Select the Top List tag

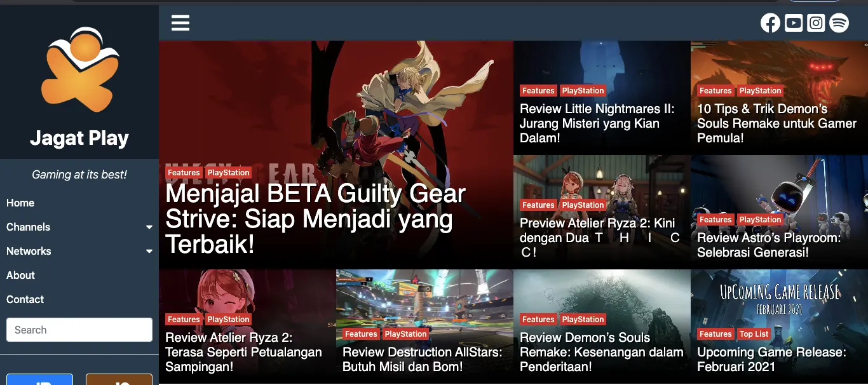click(x=754, y=334)
